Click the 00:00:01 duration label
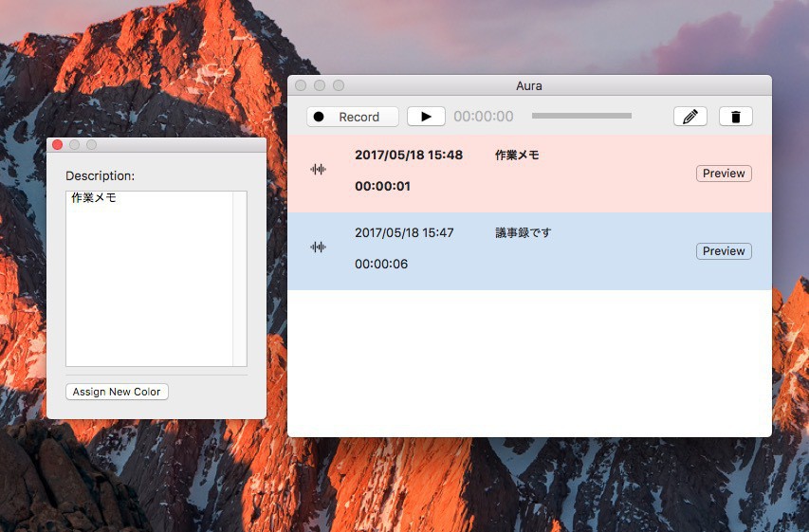The height and width of the screenshot is (532, 809). 382,186
